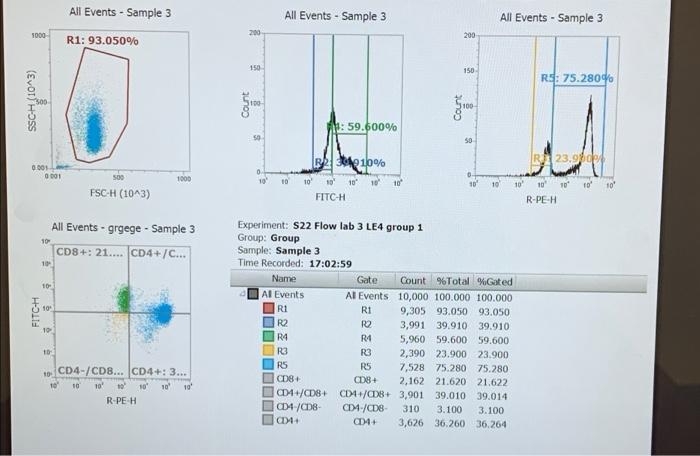
Task: Click the gray CD4+ row swatch
Action: click(x=268, y=419)
